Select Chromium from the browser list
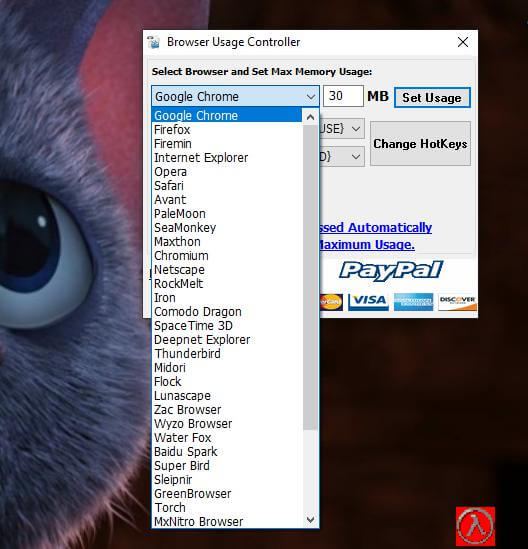Screen dimensions: 528x549 click(227, 256)
